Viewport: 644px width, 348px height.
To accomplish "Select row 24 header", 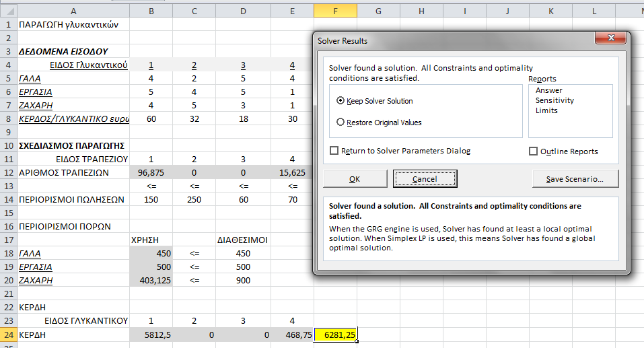I will pos(9,335).
